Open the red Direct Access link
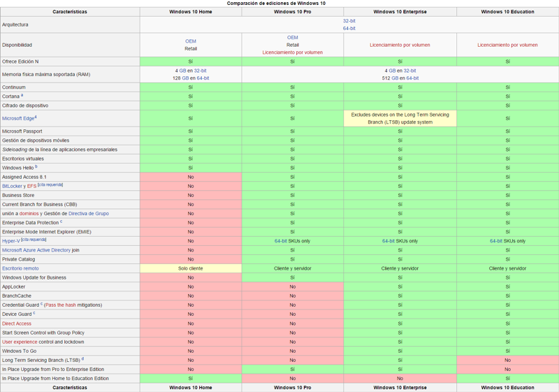Screen dimensions: 559x392 click(17, 324)
